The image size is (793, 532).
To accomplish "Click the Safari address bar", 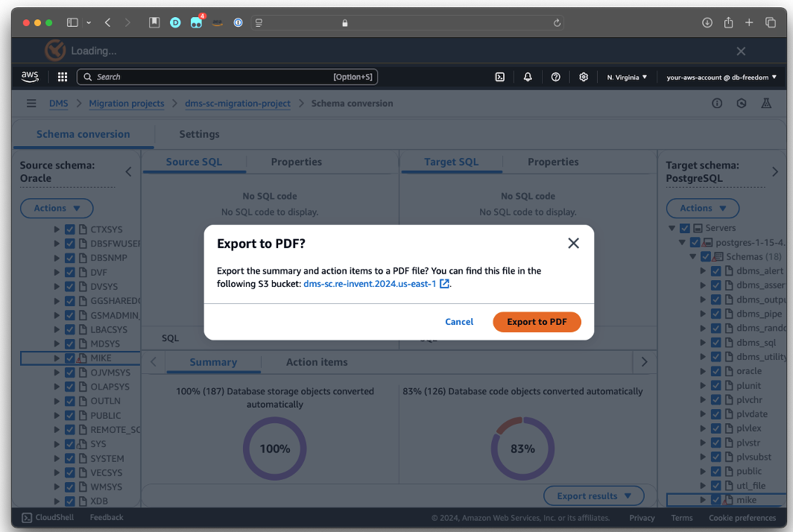I will [x=407, y=23].
